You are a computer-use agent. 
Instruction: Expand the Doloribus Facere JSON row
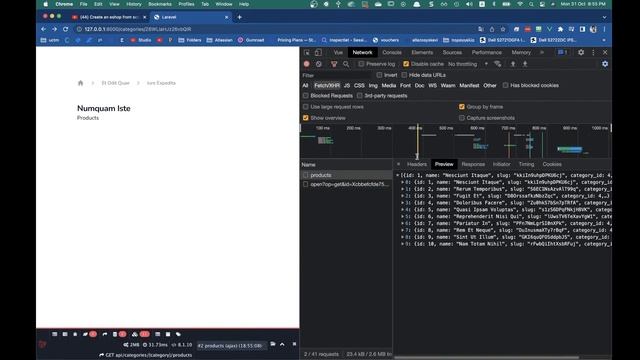coord(402,203)
